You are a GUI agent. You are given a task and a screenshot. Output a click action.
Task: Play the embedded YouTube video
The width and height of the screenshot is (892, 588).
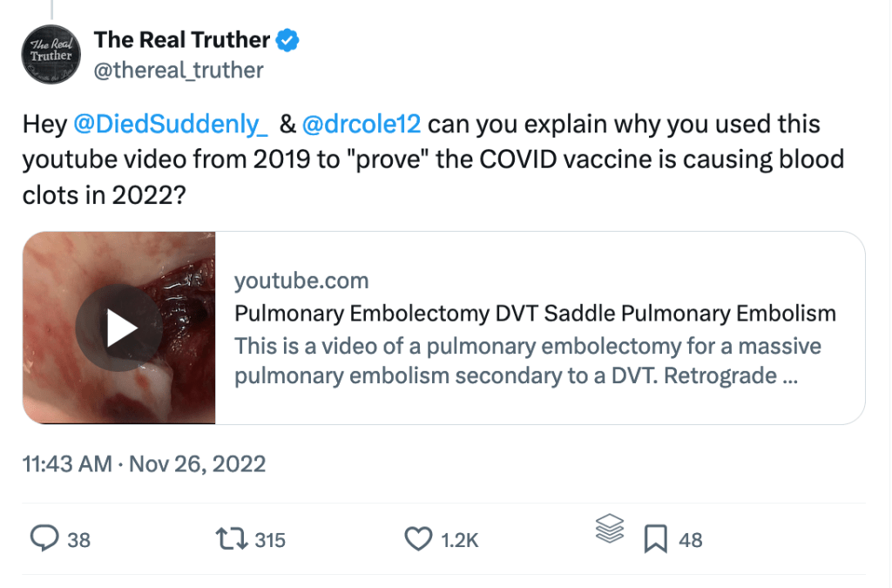[119, 328]
